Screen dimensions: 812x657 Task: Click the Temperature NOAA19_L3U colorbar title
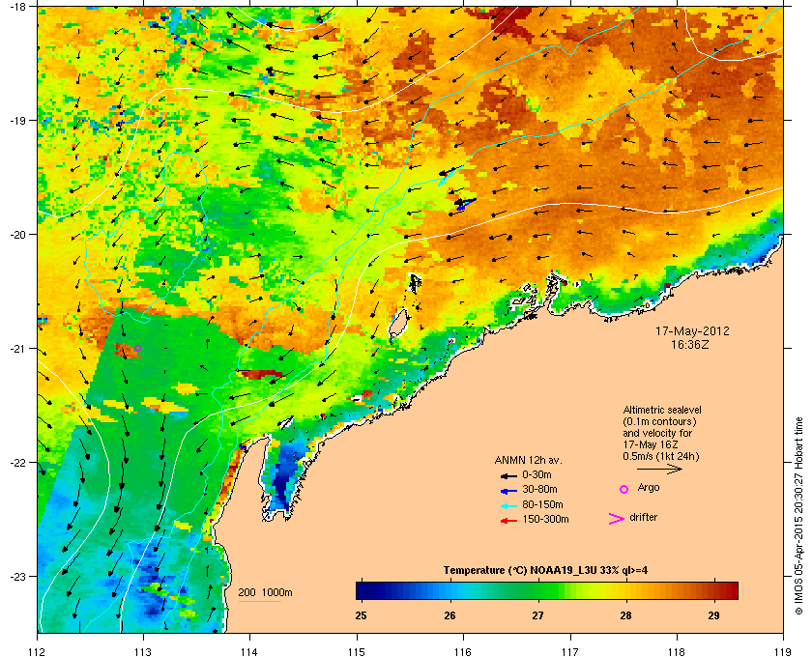tap(545, 571)
